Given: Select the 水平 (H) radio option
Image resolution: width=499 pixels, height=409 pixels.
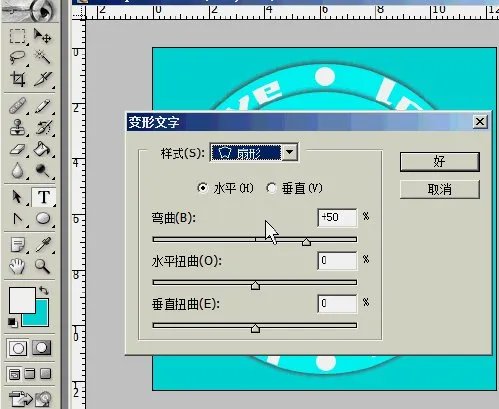Looking at the screenshot, I should (202, 188).
